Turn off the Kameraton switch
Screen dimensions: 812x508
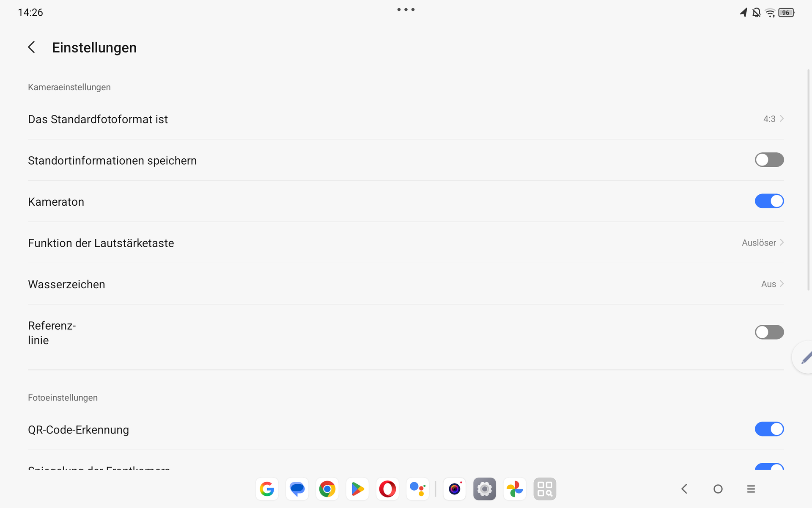(769, 201)
